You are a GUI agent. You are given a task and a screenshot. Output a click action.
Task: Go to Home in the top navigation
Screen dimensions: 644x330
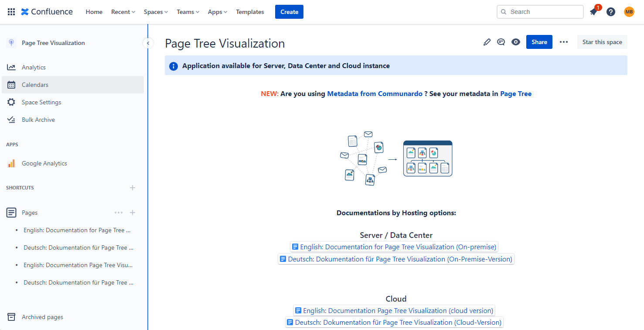coord(94,12)
